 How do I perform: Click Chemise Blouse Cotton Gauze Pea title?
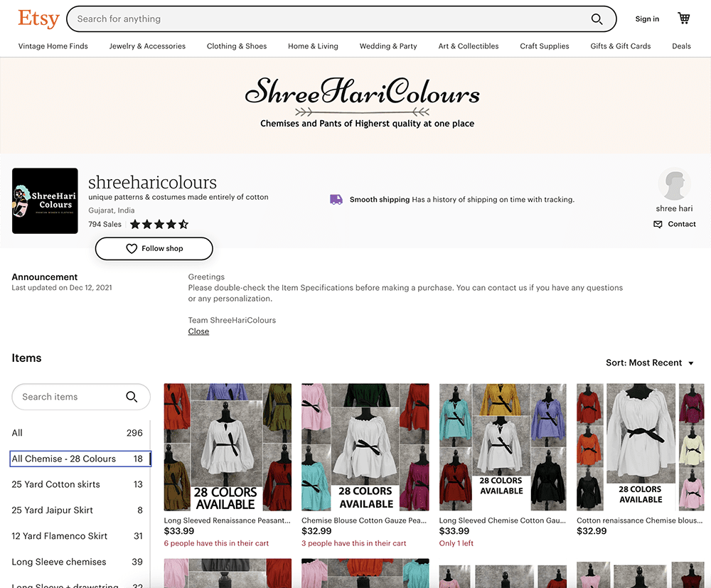[x=364, y=520]
